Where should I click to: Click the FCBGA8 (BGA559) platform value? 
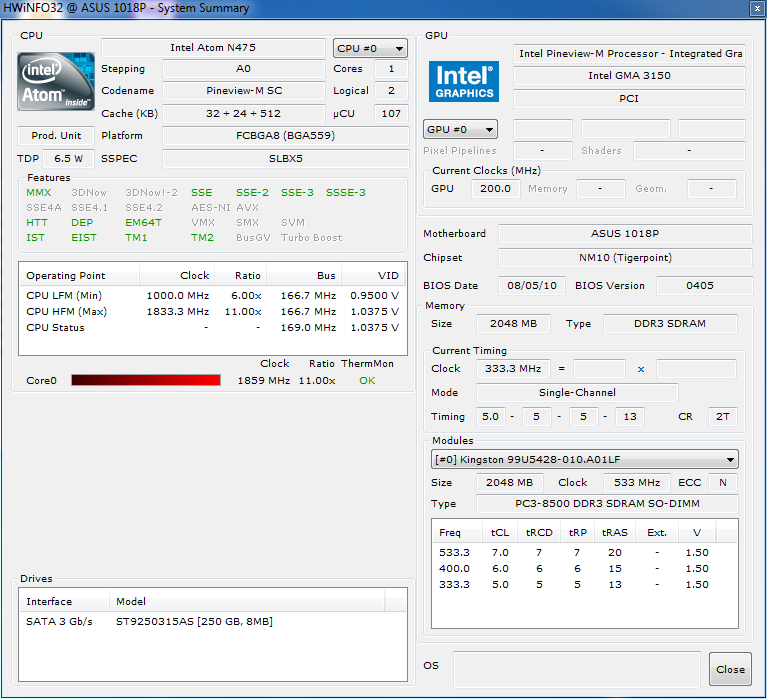[286, 135]
